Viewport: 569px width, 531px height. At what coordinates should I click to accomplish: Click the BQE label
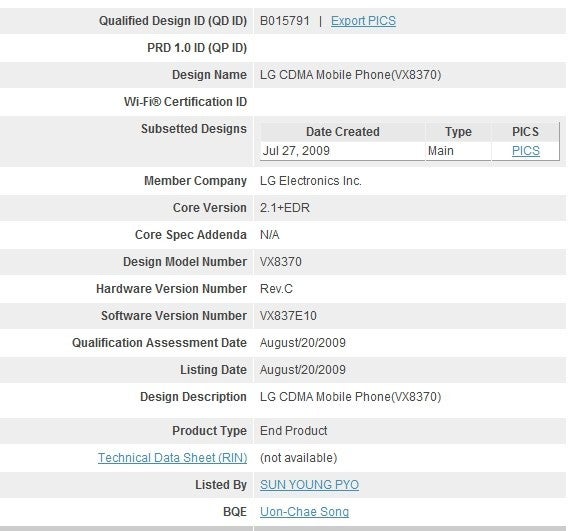[x=235, y=512]
